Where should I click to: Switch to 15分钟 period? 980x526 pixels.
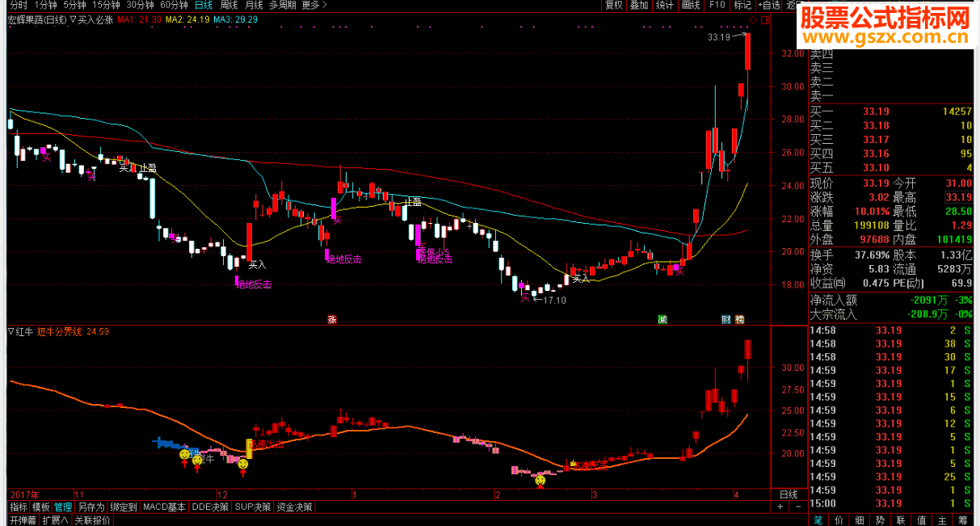pos(106,5)
